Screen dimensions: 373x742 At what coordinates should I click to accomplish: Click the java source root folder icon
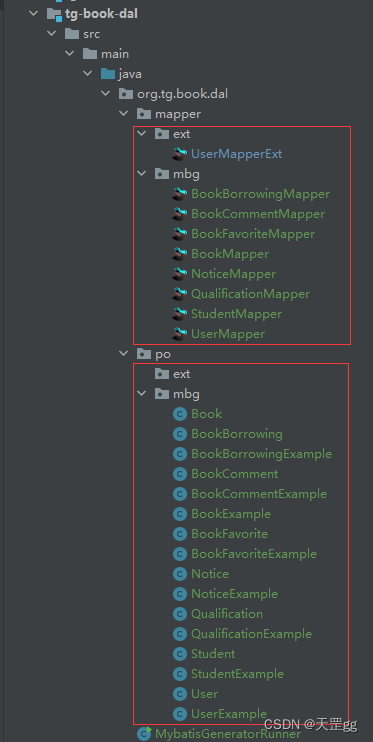pos(107,74)
